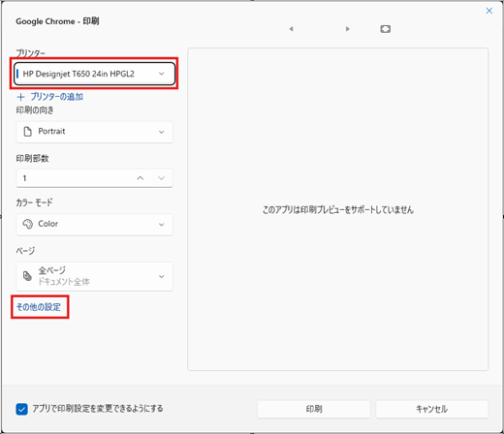Toggle アプリで印刷設定を変更できるようにする checkbox
This screenshot has height=434, width=504.
coord(21,409)
